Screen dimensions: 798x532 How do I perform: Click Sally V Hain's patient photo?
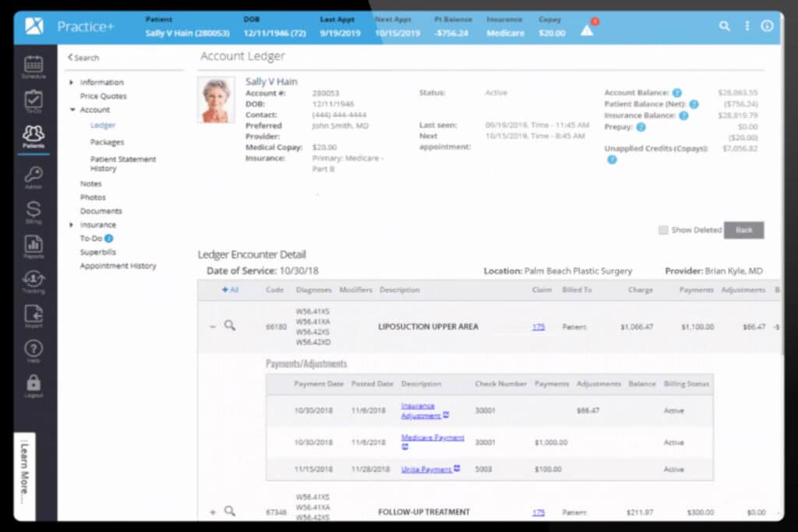tap(216, 100)
